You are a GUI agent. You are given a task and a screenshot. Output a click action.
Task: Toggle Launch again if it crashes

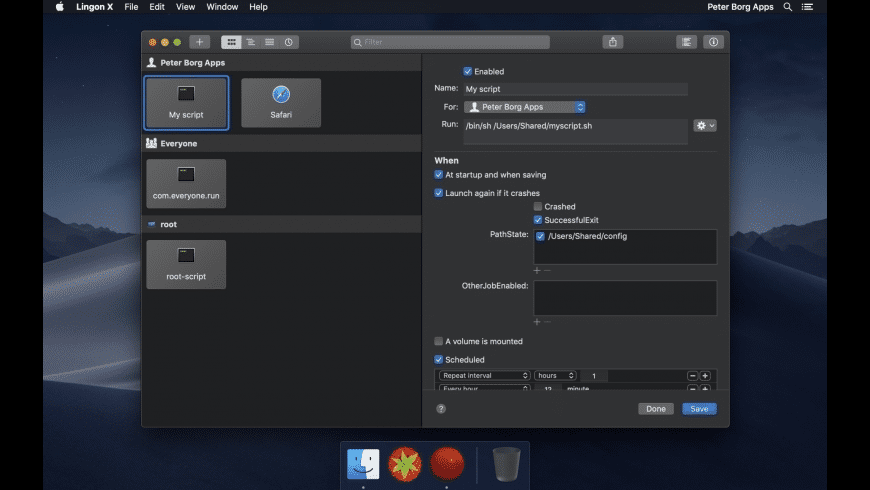click(x=439, y=193)
